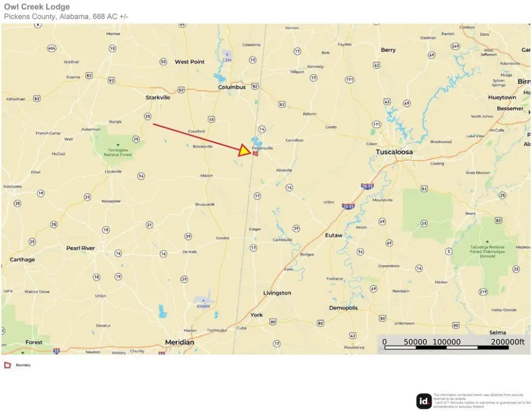The image size is (532, 411).
Task: Click the CBM airport icon
Action: tap(226, 54)
